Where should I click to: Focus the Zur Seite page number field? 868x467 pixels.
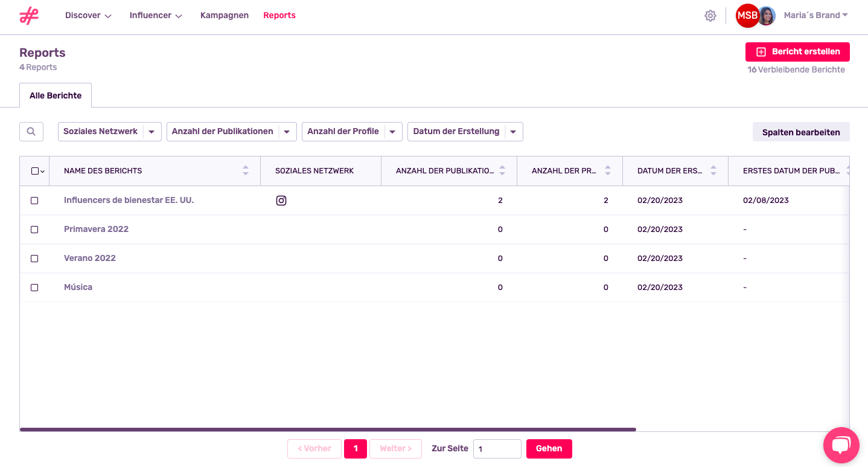coord(497,449)
